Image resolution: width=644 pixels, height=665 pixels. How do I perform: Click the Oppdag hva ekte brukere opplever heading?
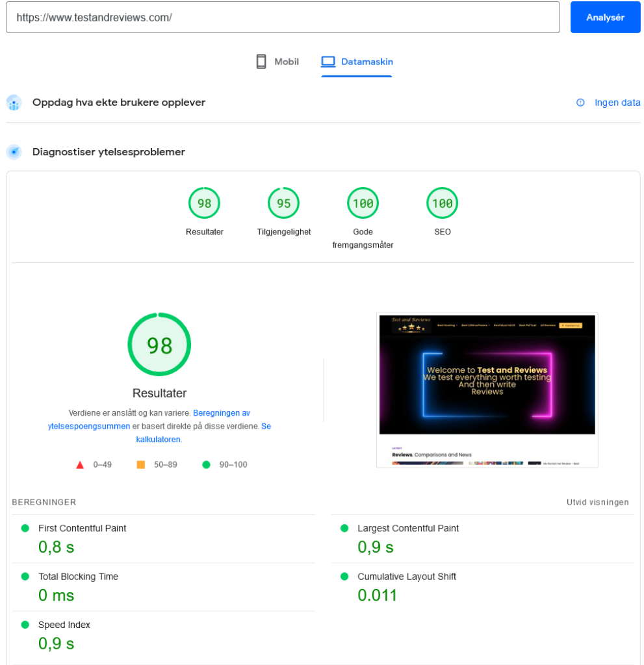119,103
